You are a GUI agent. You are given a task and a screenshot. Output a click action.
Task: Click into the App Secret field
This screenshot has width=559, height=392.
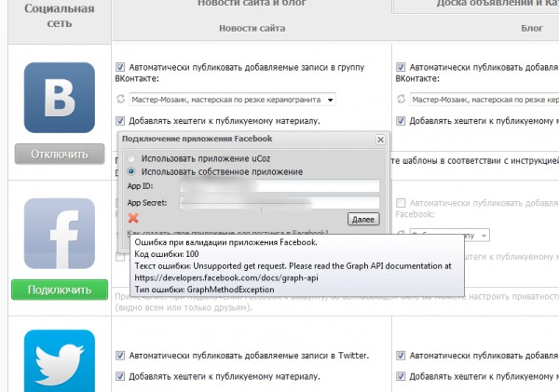pos(279,203)
